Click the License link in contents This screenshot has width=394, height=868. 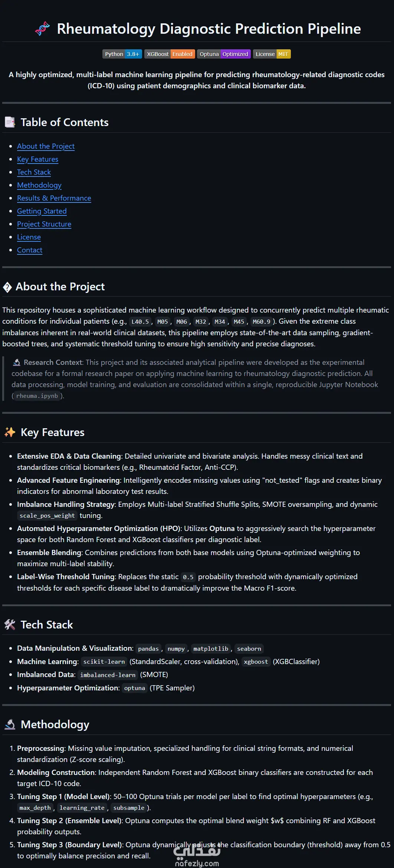coord(29,237)
